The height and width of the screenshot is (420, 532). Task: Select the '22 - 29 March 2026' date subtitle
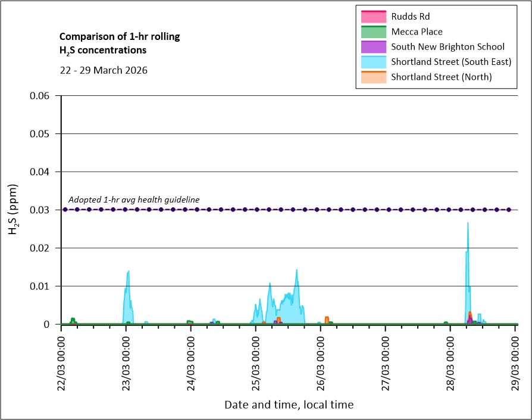[x=104, y=70]
